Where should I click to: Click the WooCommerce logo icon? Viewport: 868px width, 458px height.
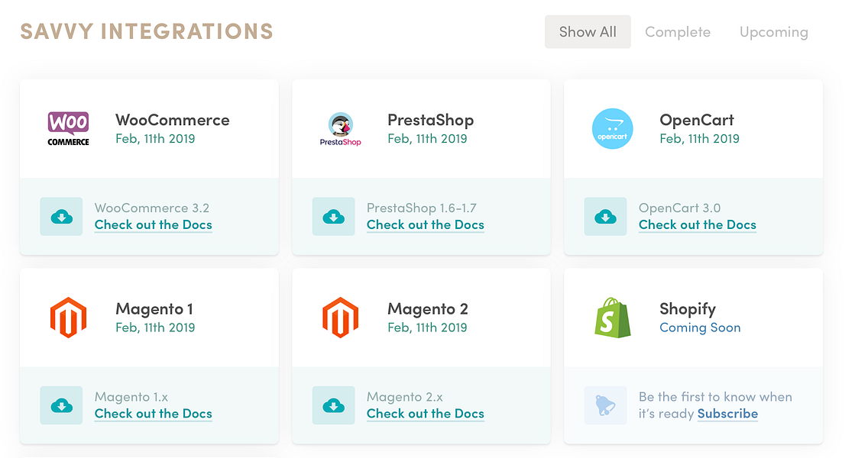pos(69,129)
